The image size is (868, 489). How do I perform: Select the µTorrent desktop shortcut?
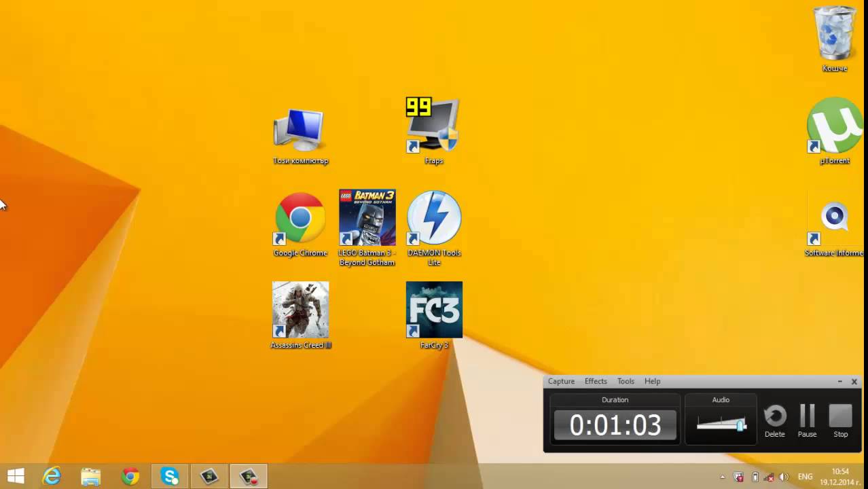(x=835, y=130)
